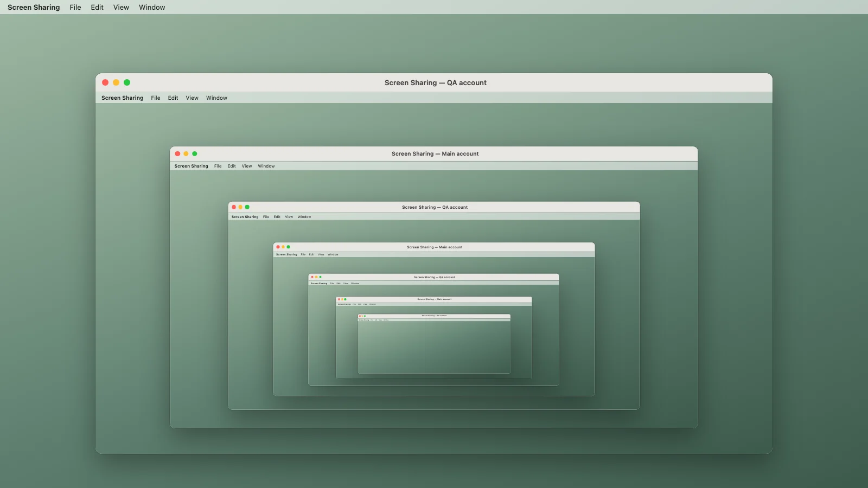Click the red close button of the second-largest QA account window
Screen dimensions: 868x488
click(x=234, y=207)
